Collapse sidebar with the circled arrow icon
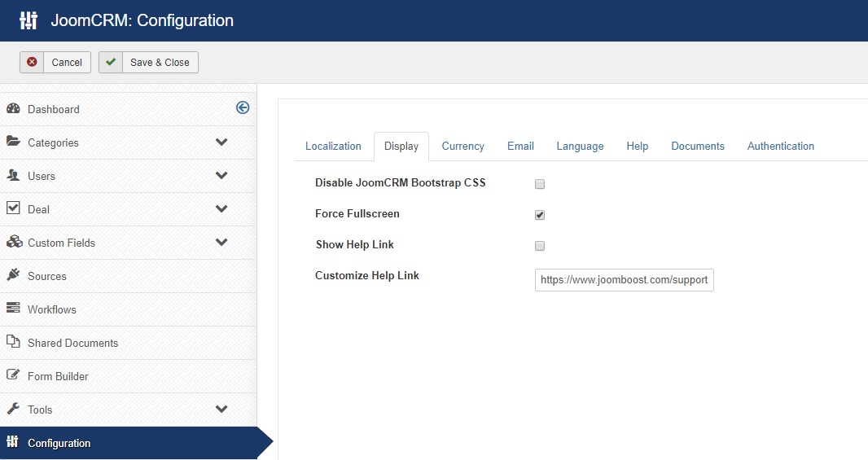 pyautogui.click(x=243, y=107)
